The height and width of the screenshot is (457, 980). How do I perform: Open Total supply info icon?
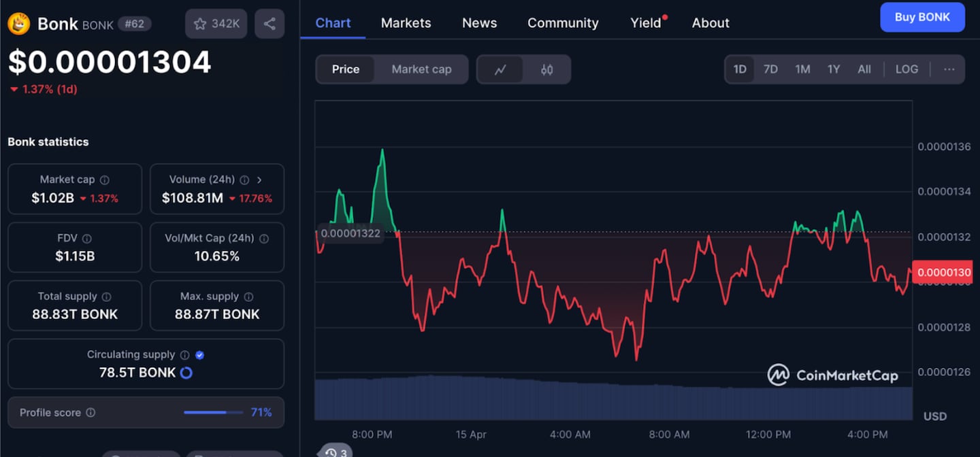pos(106,297)
